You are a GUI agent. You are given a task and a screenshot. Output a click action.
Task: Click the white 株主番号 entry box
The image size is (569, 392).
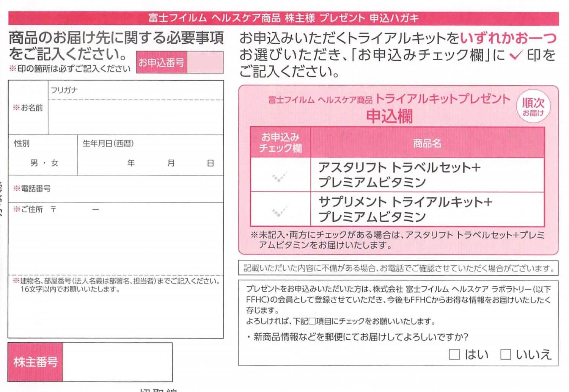coord(117,362)
